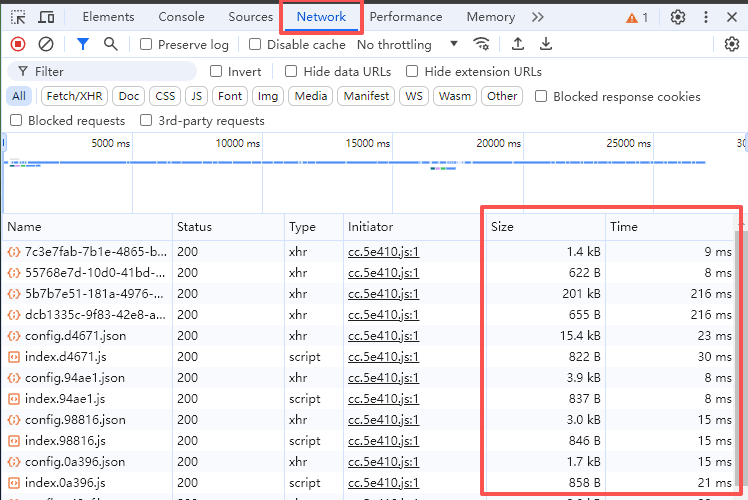
Task: Open the network search magnifier
Action: click(x=110, y=44)
